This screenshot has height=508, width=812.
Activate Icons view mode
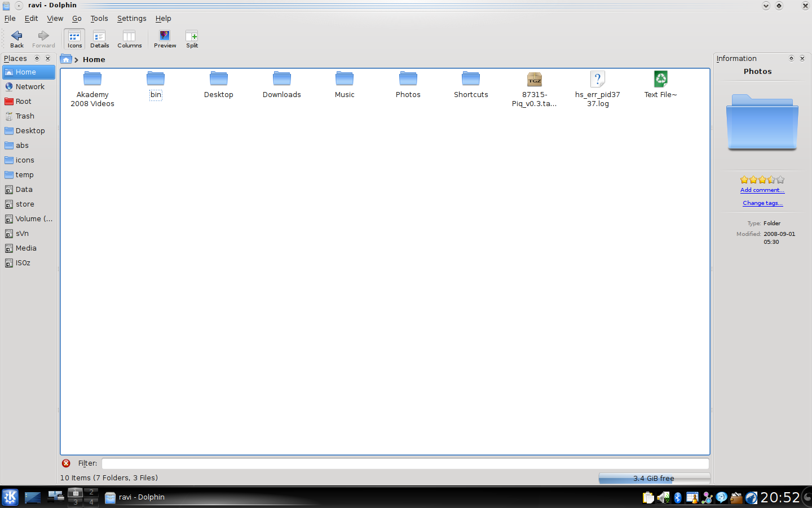coord(74,39)
